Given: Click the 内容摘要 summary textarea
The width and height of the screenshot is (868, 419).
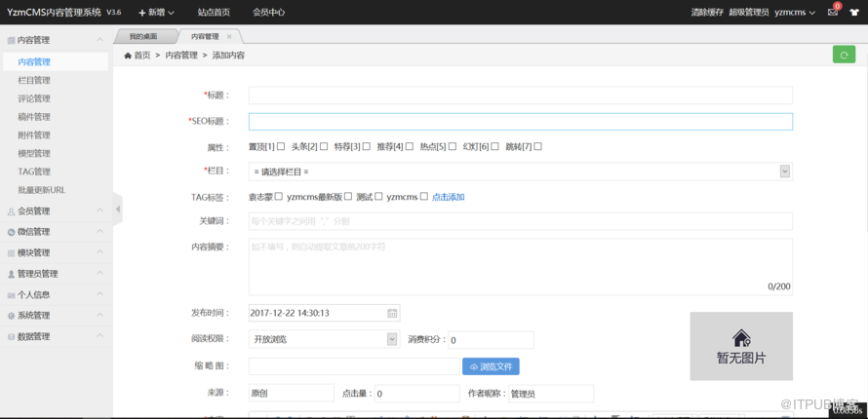Looking at the screenshot, I should point(521,266).
